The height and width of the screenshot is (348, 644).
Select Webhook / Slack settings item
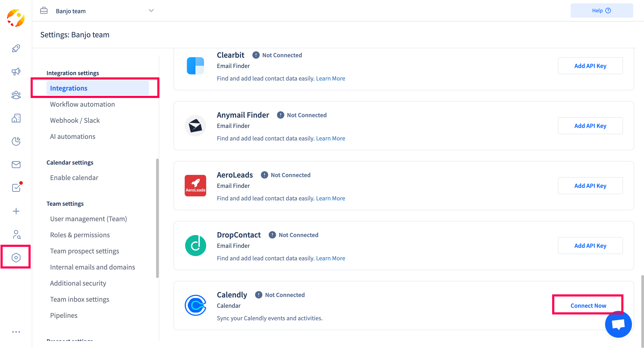[75, 120]
